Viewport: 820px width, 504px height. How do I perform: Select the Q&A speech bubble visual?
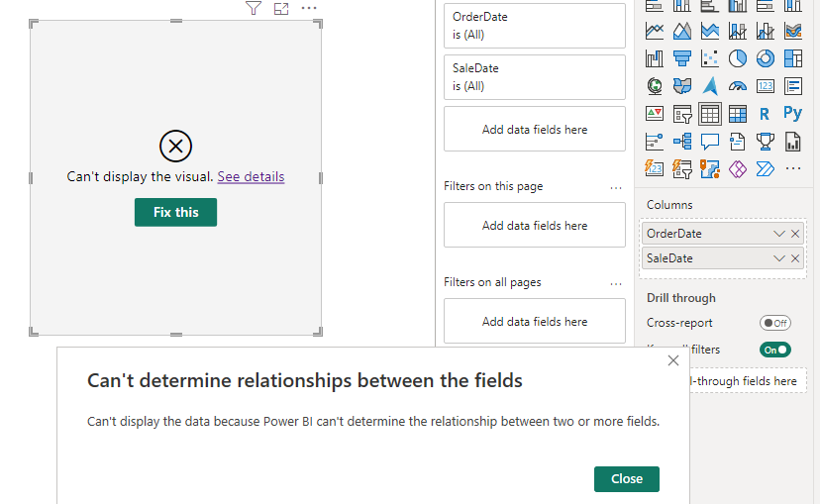click(710, 142)
